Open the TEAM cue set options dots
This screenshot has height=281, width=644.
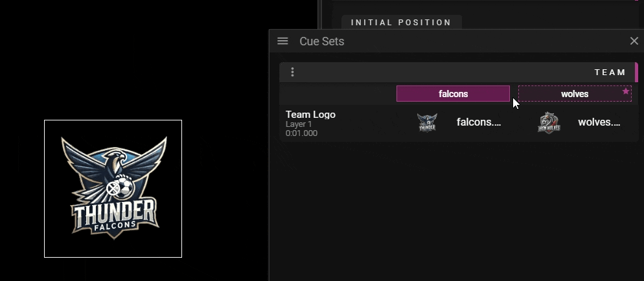click(292, 73)
